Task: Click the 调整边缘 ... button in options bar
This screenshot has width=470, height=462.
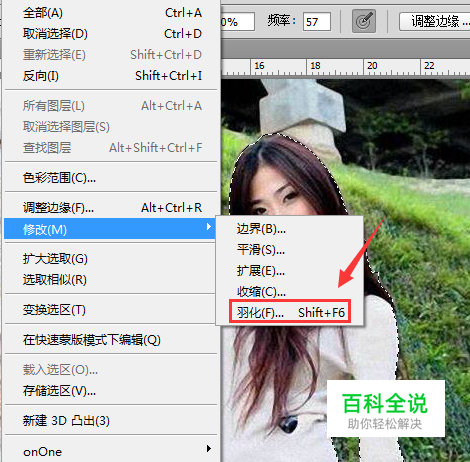Action: pos(435,21)
